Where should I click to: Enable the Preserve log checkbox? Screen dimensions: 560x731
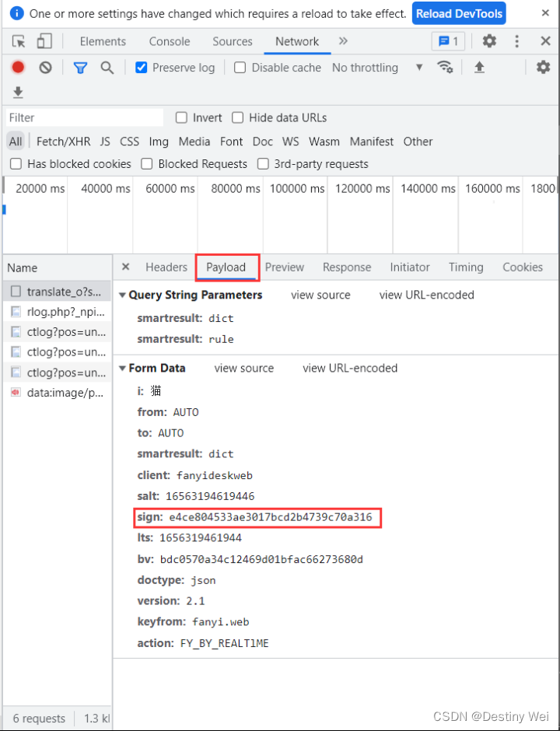[x=142, y=68]
